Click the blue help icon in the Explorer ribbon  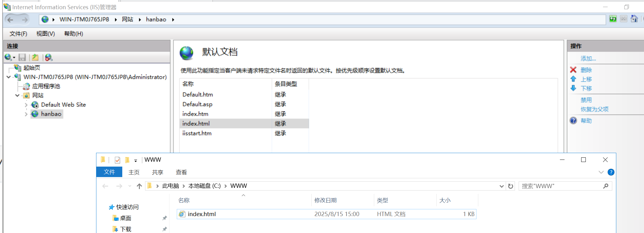[611, 172]
